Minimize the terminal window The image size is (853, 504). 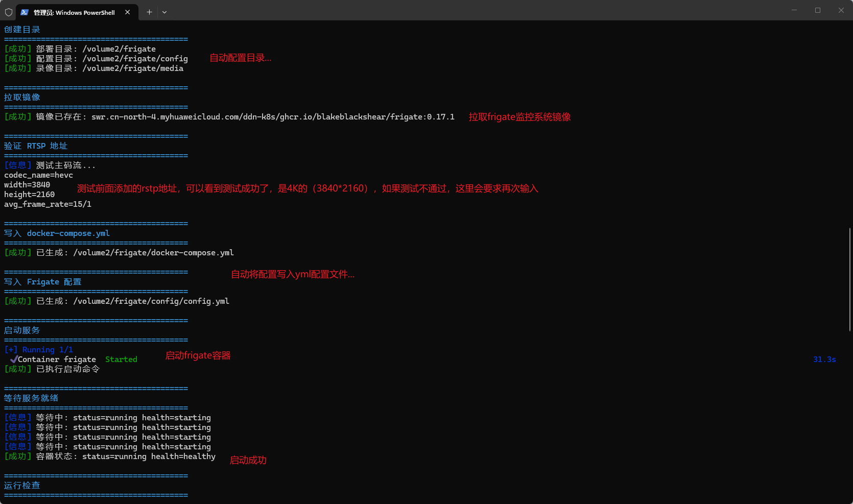(794, 10)
